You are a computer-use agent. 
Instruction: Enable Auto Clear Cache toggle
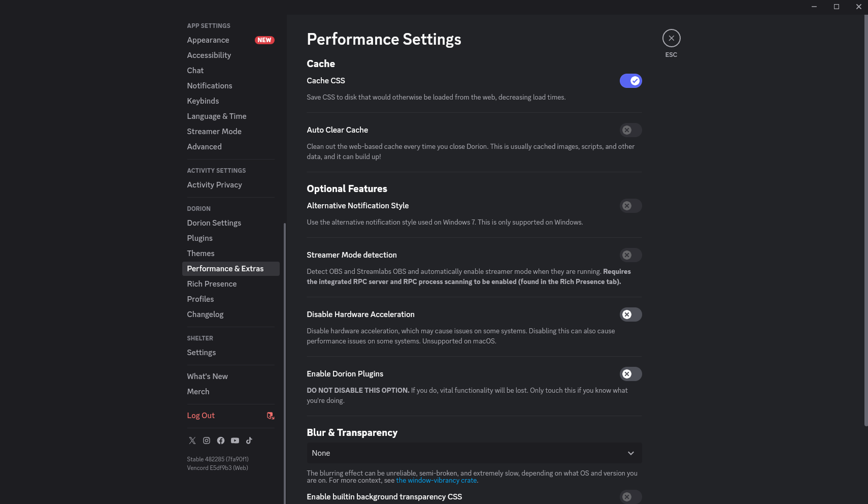click(x=630, y=130)
